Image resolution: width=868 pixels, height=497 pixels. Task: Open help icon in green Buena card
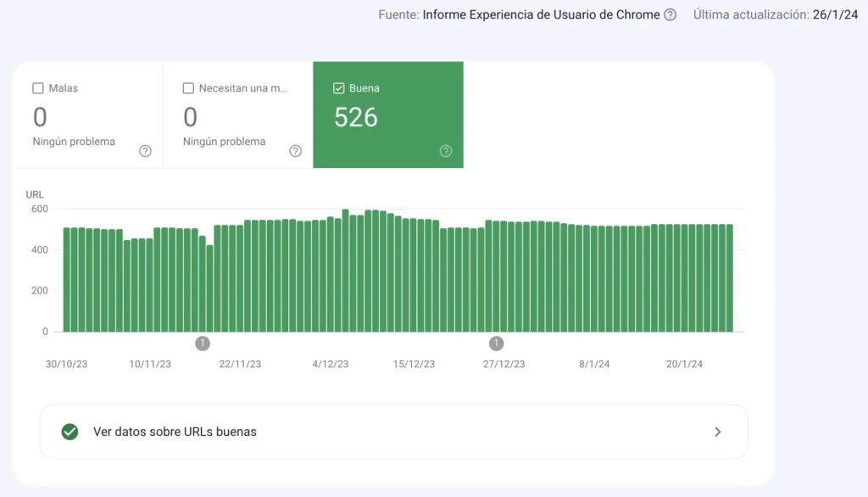[446, 151]
